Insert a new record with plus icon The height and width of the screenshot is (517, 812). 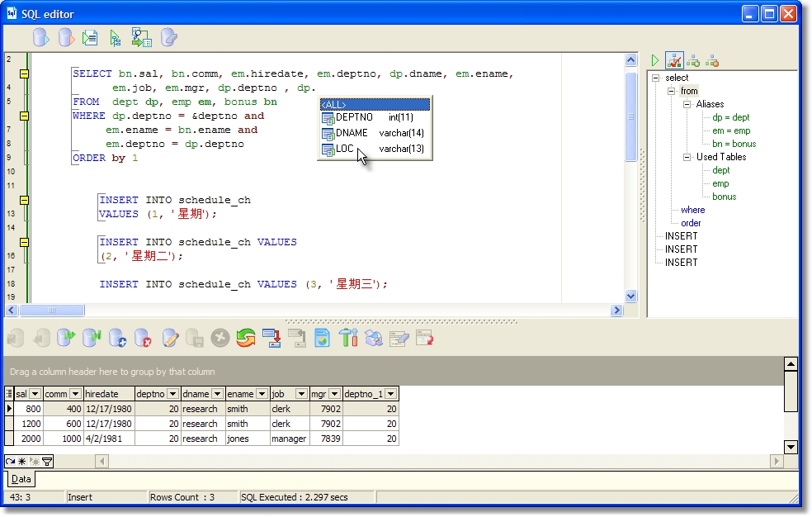click(117, 339)
